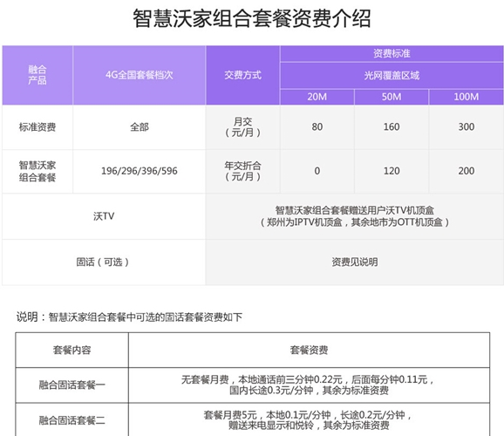
Task: Click the 无套餐月费 tariff description
Action: [309, 385]
